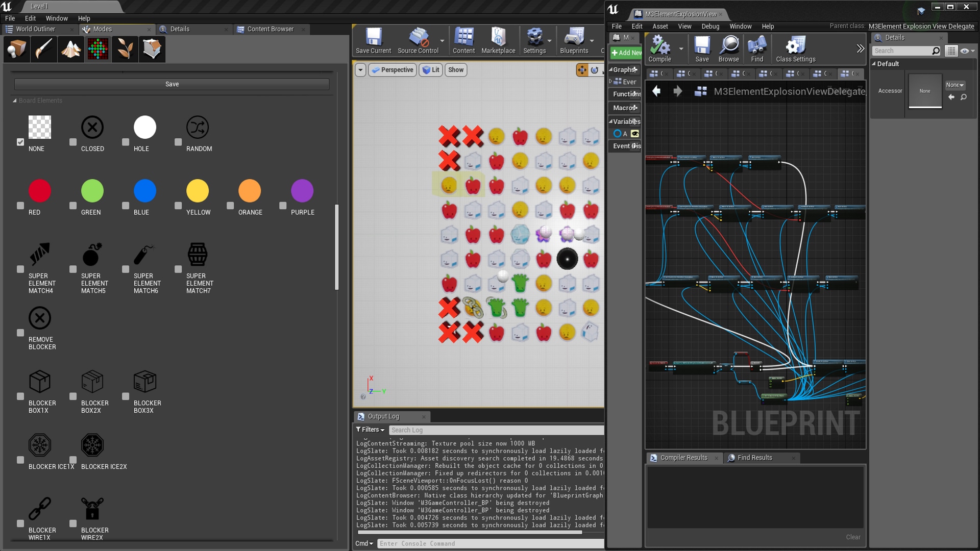
Task: Open the Perspective viewport dropdown
Action: (x=392, y=70)
